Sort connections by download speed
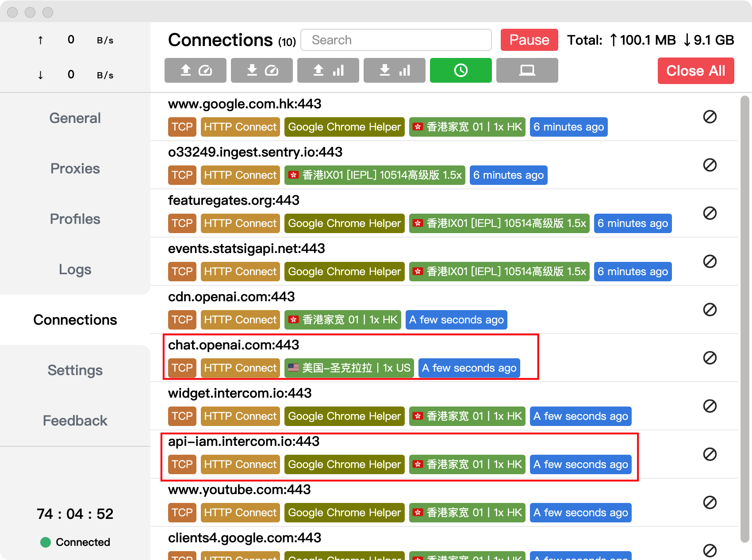 (261, 70)
